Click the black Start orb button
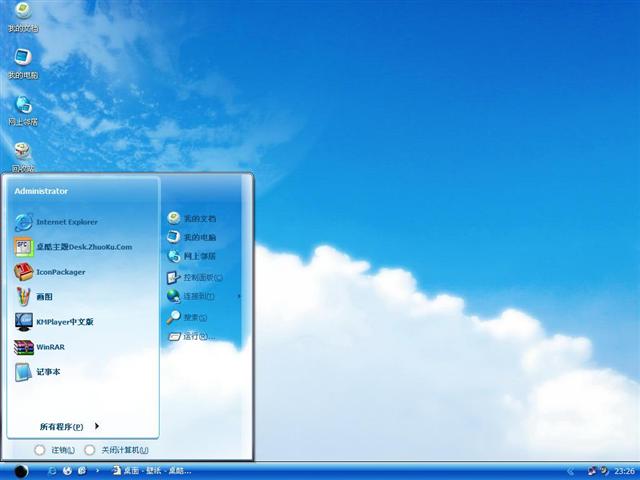This screenshot has height=480, width=640. (20, 471)
